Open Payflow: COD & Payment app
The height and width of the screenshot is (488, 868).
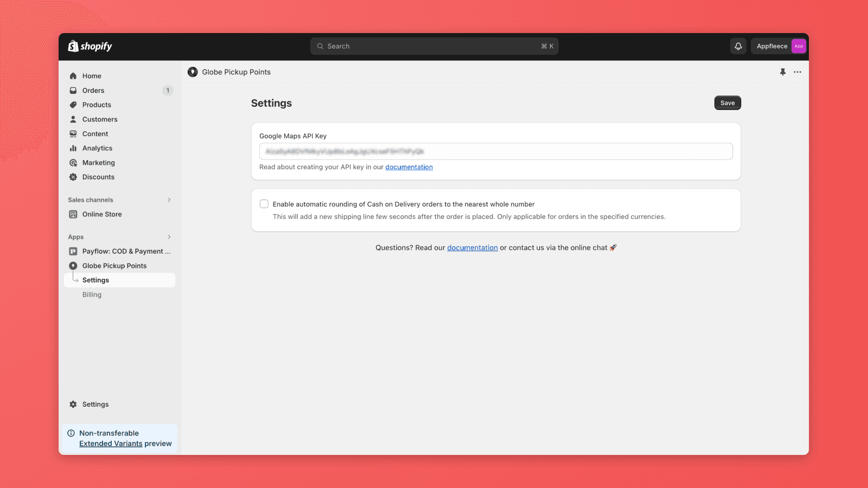pos(119,251)
